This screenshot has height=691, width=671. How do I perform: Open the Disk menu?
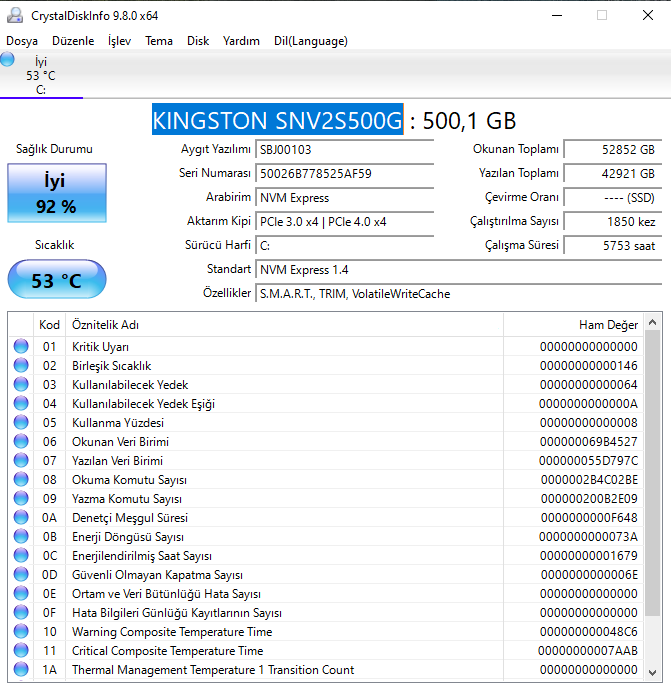pyautogui.click(x=198, y=41)
